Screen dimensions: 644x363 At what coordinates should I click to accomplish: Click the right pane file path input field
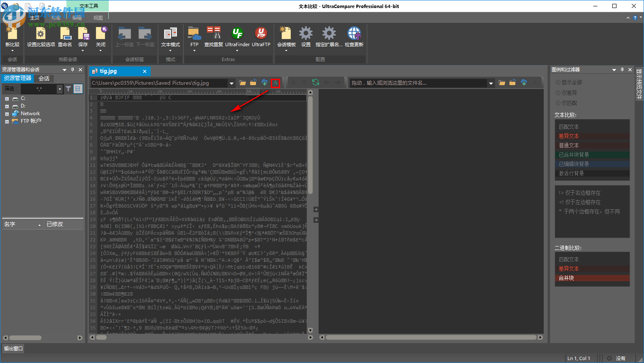coord(418,83)
